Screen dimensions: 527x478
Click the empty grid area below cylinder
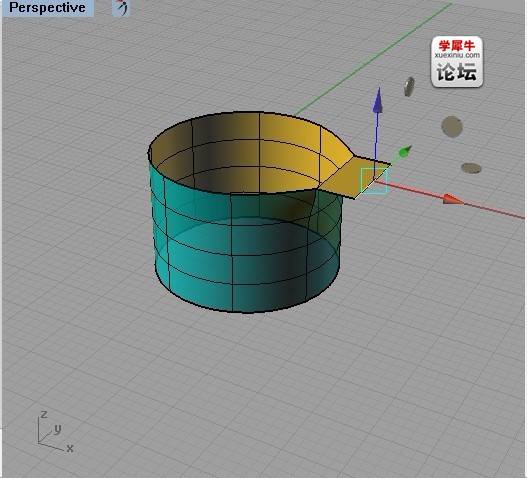tap(255, 387)
